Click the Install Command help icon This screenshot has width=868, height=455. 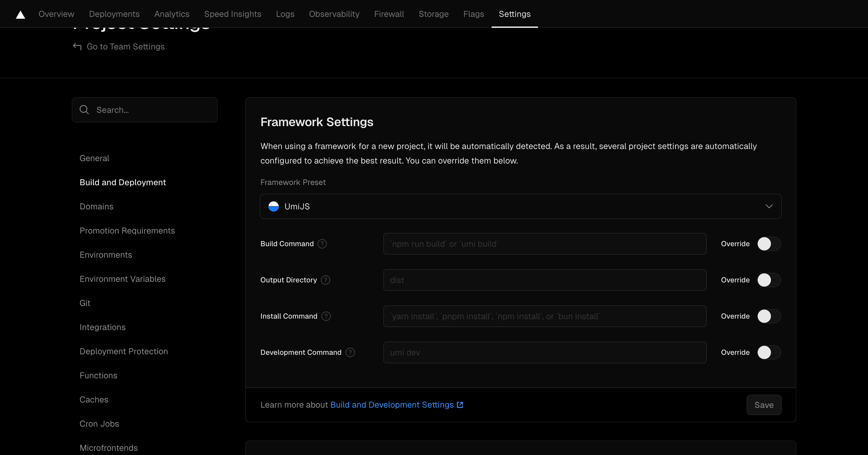(x=326, y=316)
